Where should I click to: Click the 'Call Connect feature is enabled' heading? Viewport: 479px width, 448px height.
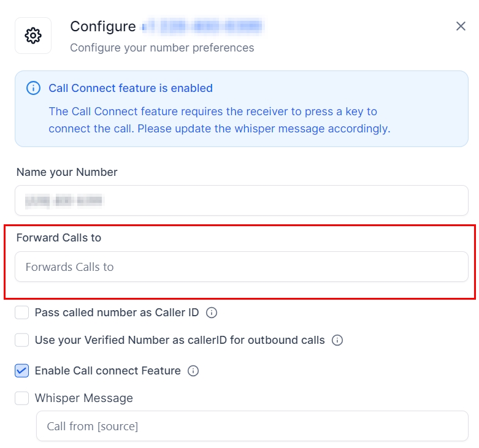[x=131, y=88]
